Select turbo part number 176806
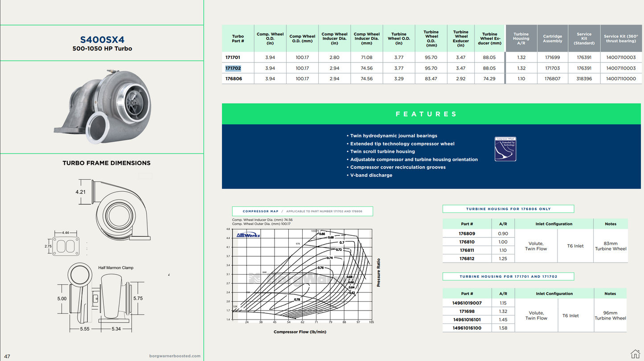644x361 pixels. (233, 79)
